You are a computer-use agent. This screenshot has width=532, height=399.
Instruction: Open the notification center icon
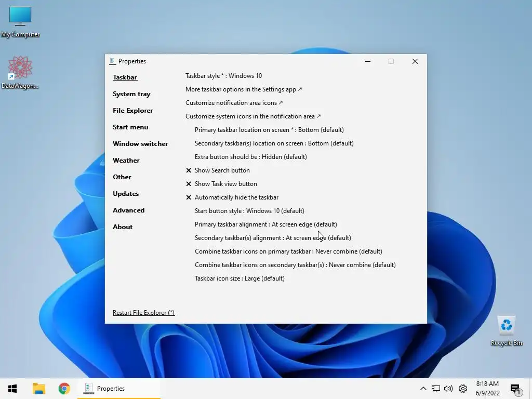pos(515,389)
